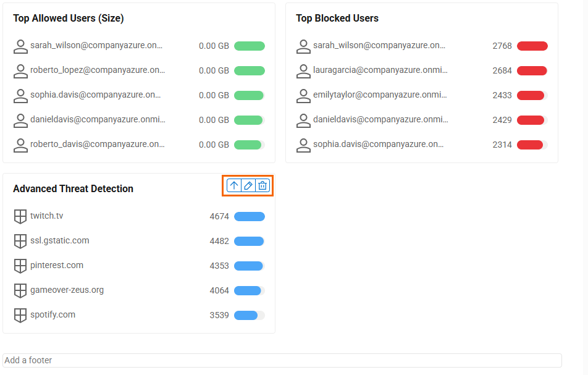Viewport: 588px width, 375px height.
Task: Click the Advanced Threat Detection widget title
Action: pos(73,189)
